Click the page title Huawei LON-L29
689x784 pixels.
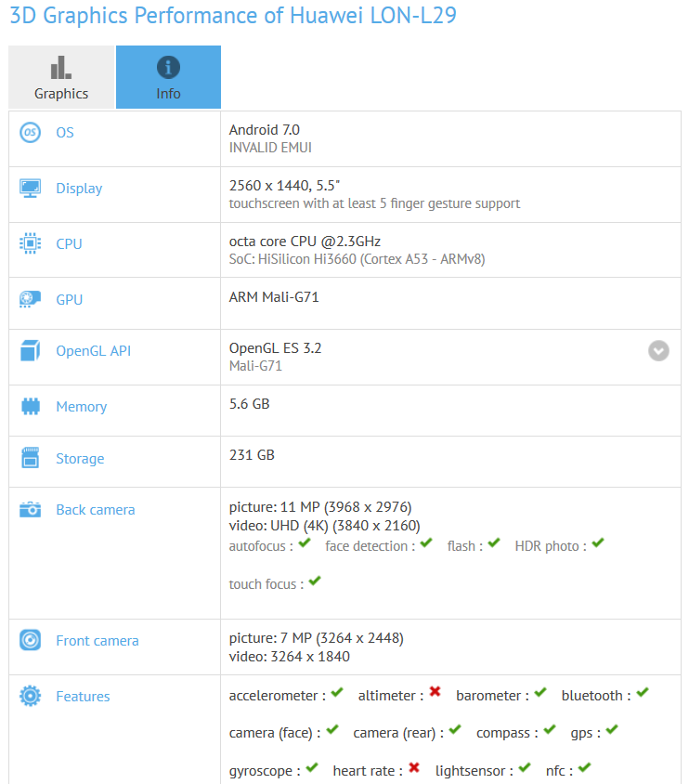(x=372, y=15)
